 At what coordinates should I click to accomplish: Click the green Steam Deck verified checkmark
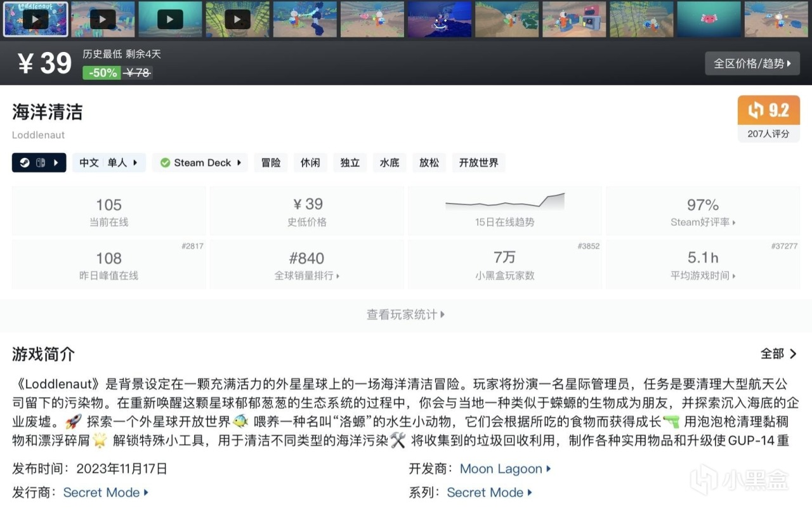[165, 163]
